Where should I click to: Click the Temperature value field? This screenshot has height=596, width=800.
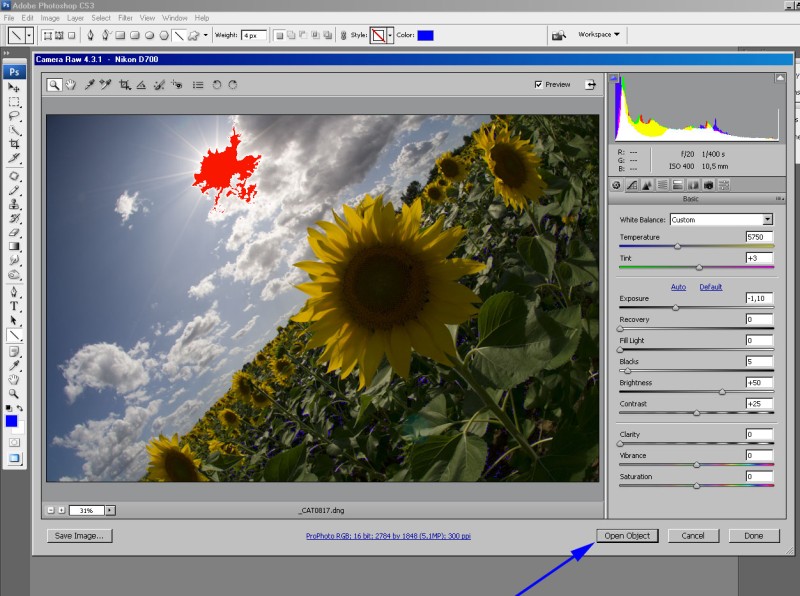[x=759, y=237]
